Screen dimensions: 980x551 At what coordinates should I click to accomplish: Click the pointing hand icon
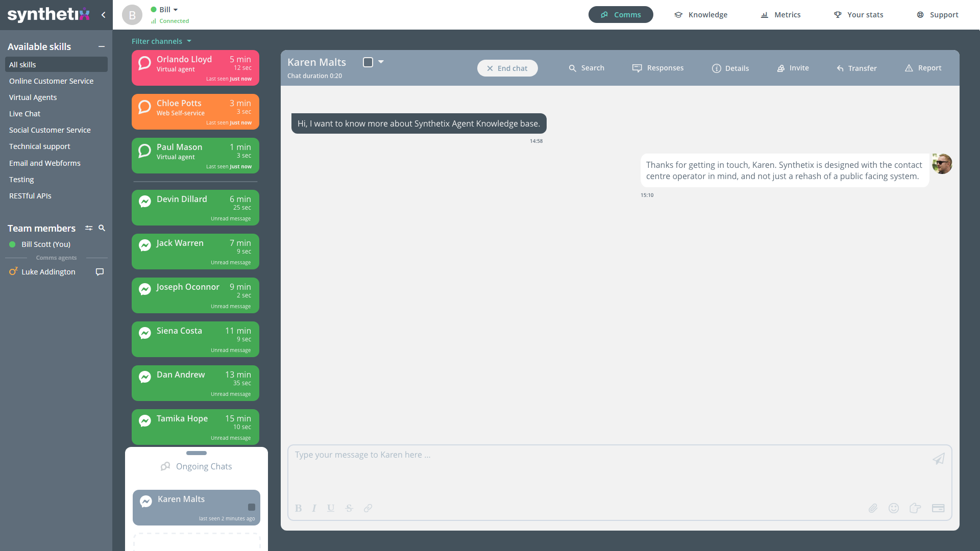(x=915, y=508)
